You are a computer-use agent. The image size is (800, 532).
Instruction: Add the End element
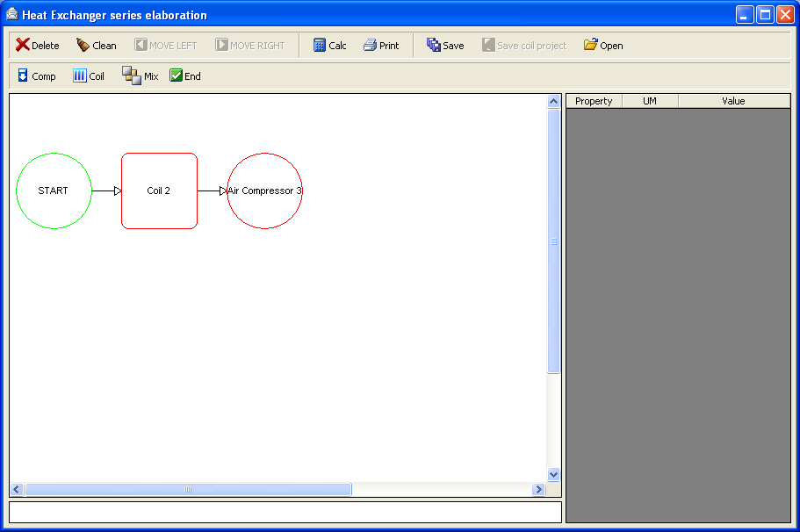point(185,76)
